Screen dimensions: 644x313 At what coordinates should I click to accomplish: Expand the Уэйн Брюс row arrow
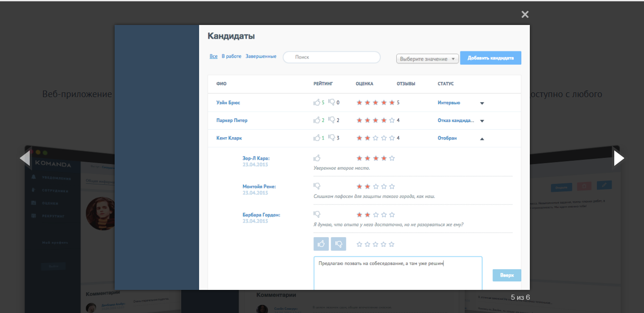[x=482, y=103]
